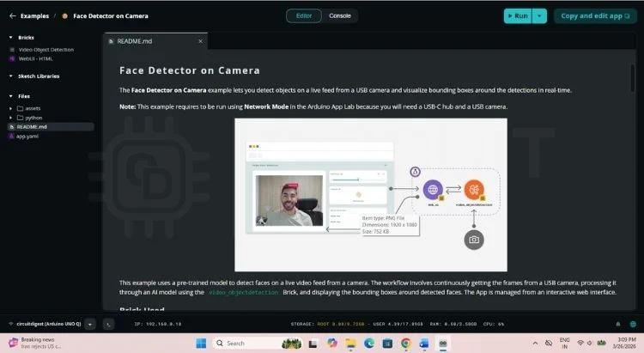Open the app.yaml file

pos(27,137)
